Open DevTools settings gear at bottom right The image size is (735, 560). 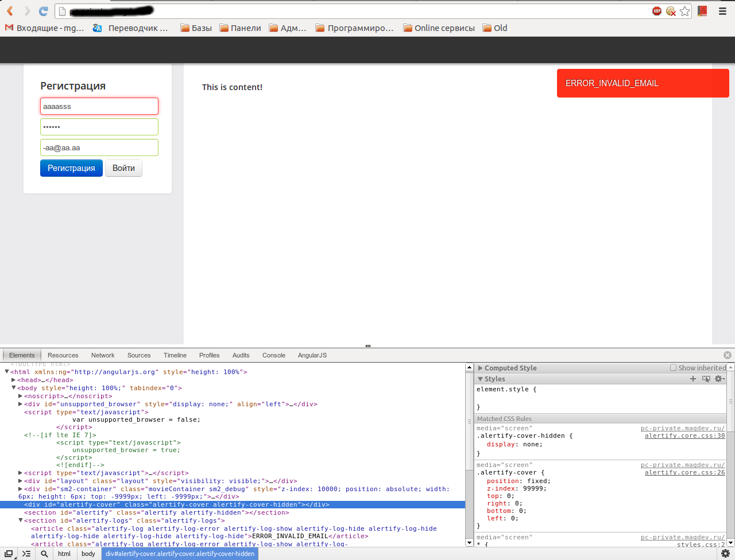pyautogui.click(x=725, y=554)
